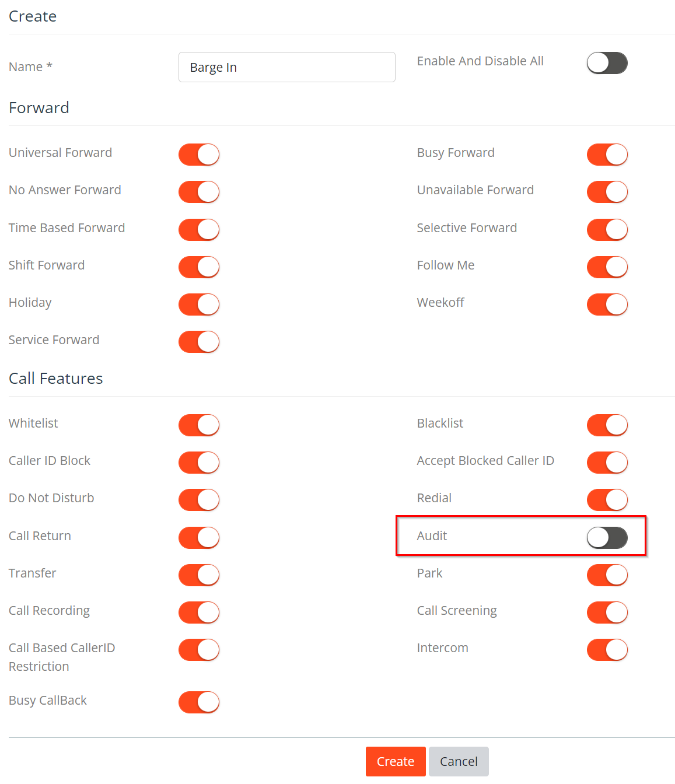The height and width of the screenshot is (784, 675).
Task: Toggle No Answer Forward off
Action: pyautogui.click(x=199, y=192)
